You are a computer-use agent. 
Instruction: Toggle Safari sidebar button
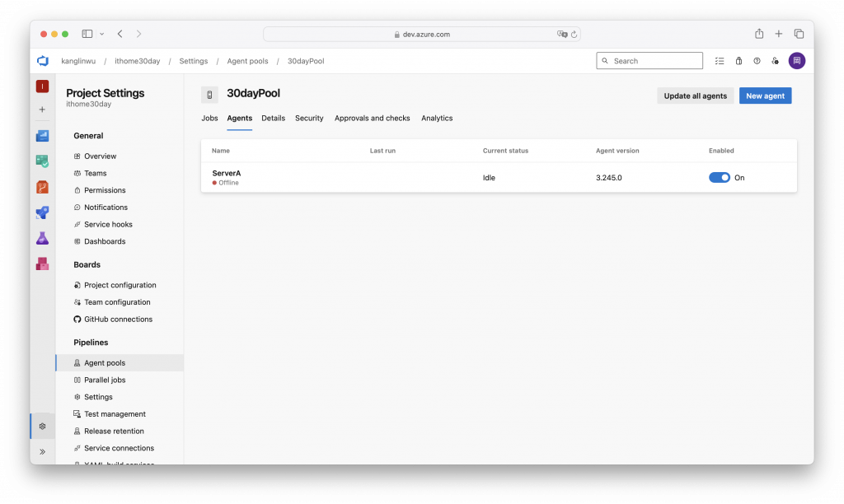[x=87, y=34]
